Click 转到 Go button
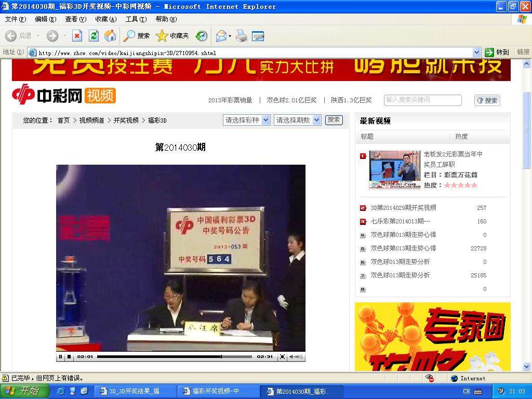The height and width of the screenshot is (399, 532). click(x=497, y=52)
